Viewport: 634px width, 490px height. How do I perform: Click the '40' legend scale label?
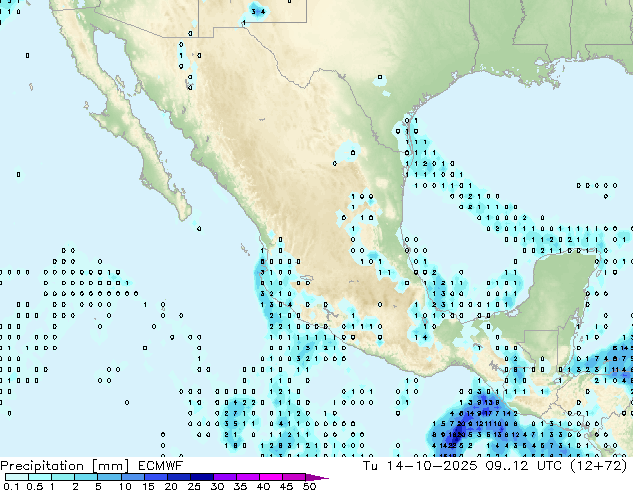point(263,486)
